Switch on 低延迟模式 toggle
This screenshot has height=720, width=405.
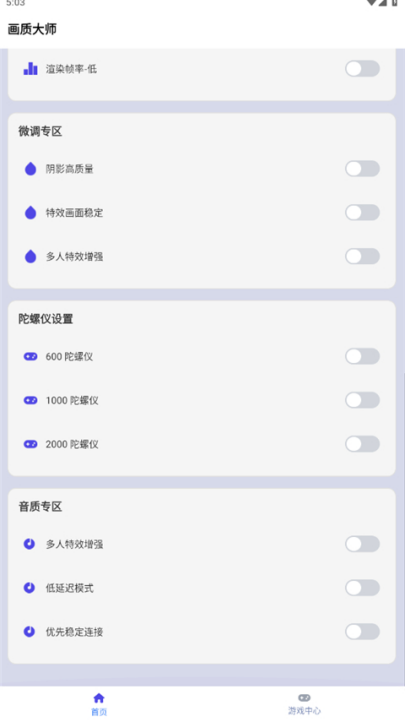(362, 588)
